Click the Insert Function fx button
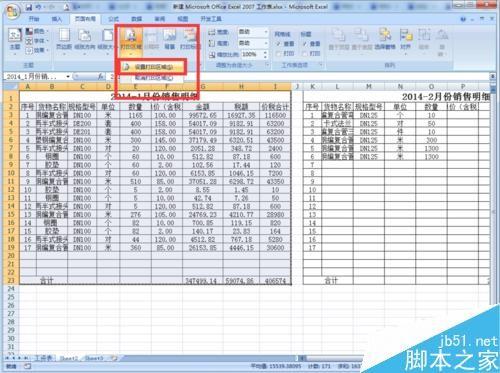 pos(101,77)
